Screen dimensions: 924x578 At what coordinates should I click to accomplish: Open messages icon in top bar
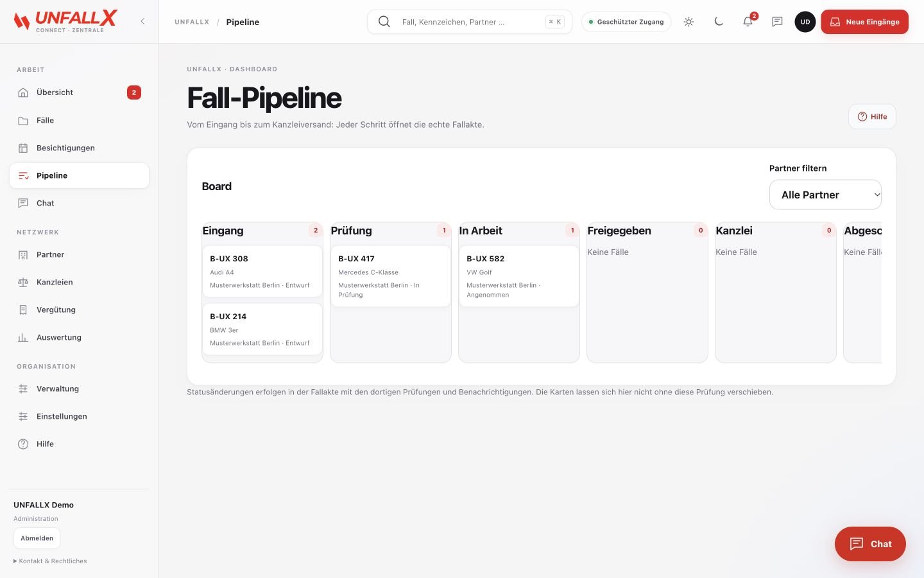[777, 21]
